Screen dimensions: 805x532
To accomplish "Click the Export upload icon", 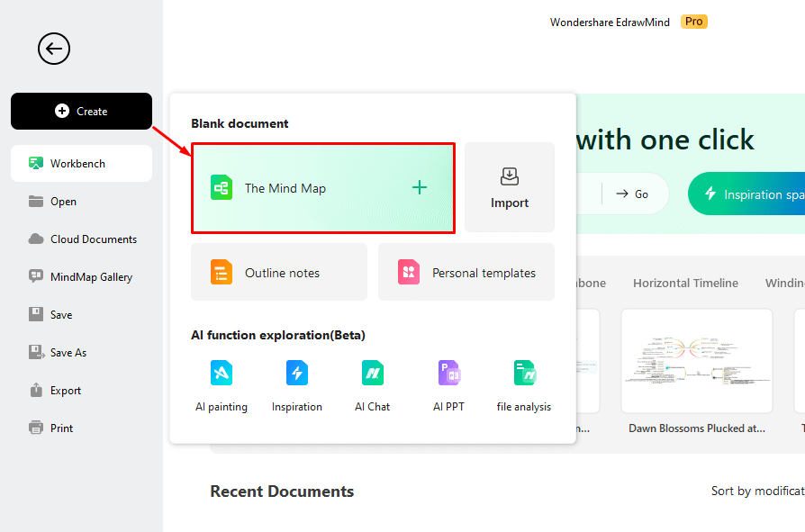I will [36, 390].
